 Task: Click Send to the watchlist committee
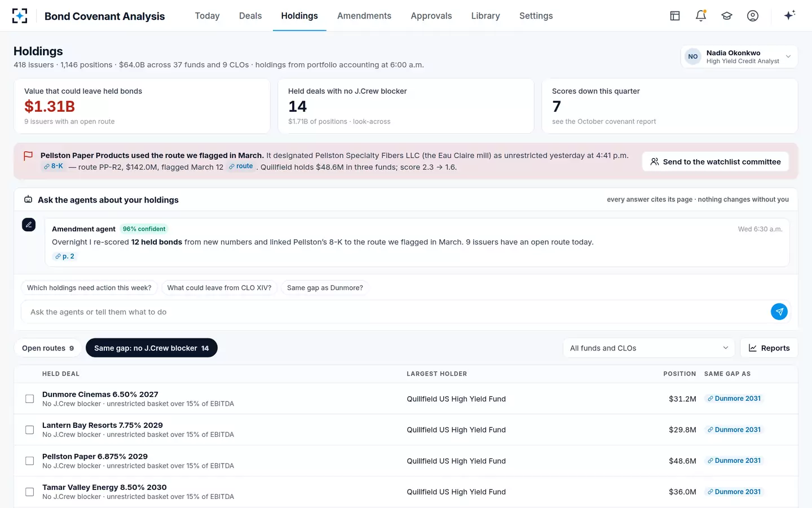(715, 161)
